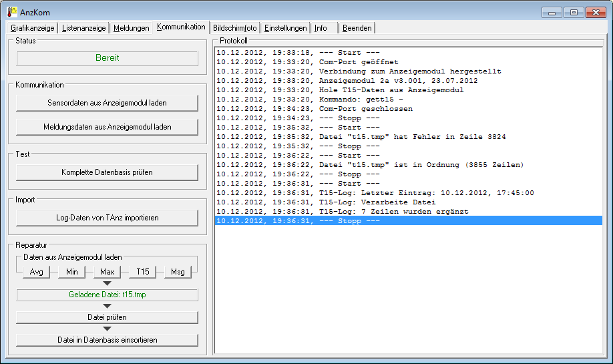
Task: Click the AnzKom application icon in title bar
Action: point(11,12)
